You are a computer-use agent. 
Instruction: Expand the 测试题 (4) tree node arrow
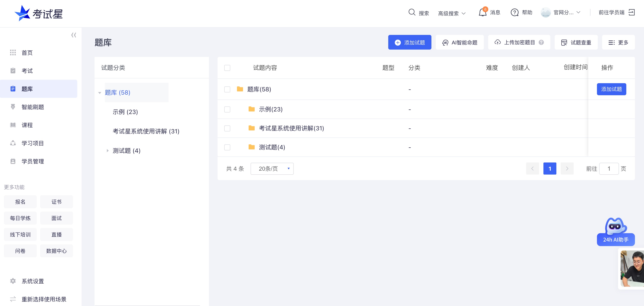tap(107, 150)
